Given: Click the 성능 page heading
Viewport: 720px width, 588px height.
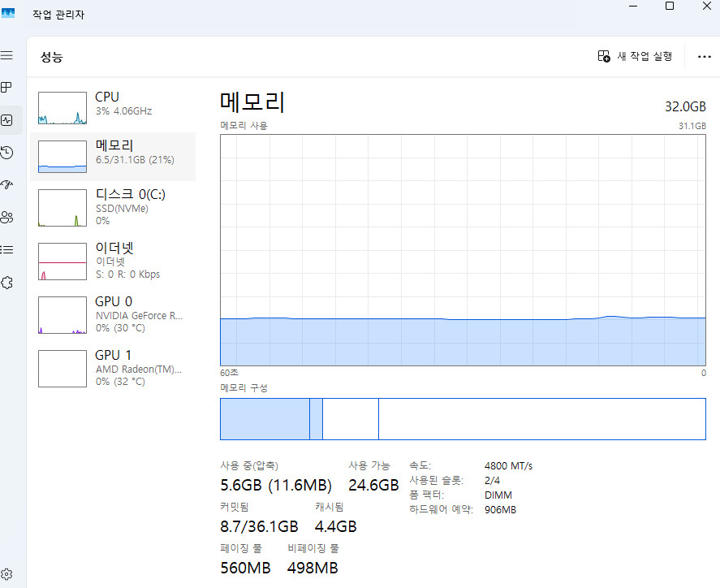Looking at the screenshot, I should pyautogui.click(x=51, y=57).
